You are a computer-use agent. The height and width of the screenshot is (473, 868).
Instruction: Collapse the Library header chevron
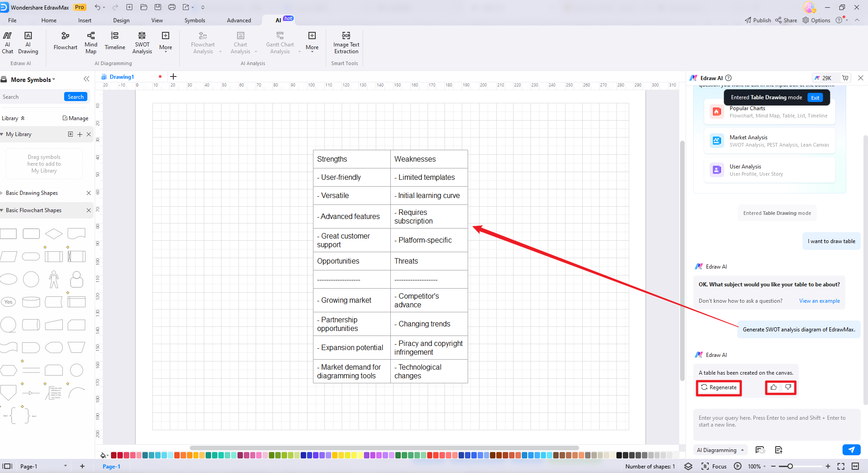(x=23, y=118)
